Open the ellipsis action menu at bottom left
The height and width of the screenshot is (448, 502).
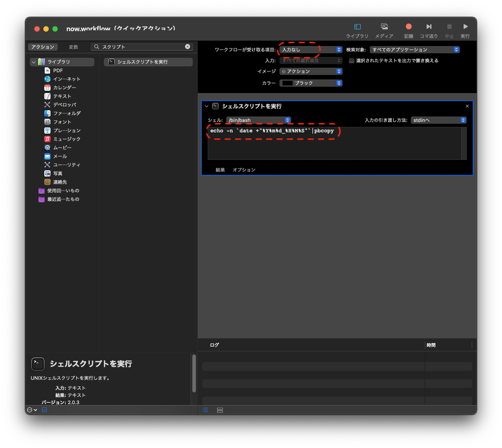point(32,410)
